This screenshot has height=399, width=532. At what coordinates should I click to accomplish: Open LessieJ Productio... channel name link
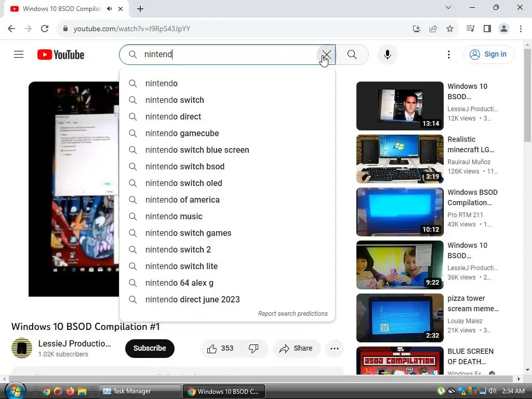(x=74, y=344)
